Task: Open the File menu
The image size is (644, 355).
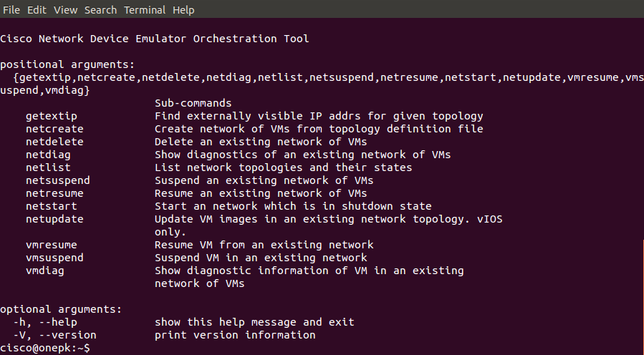Action: click(11, 10)
